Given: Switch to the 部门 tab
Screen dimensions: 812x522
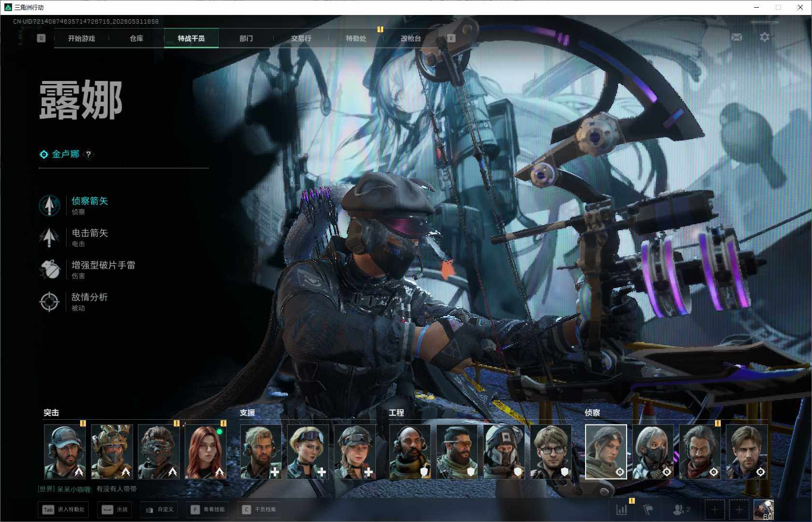Looking at the screenshot, I should 246,38.
